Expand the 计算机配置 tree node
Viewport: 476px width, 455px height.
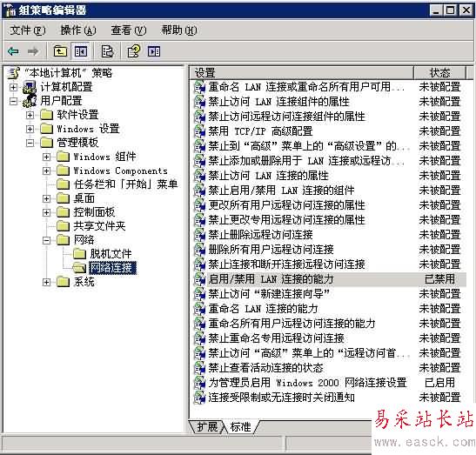[x=13, y=87]
